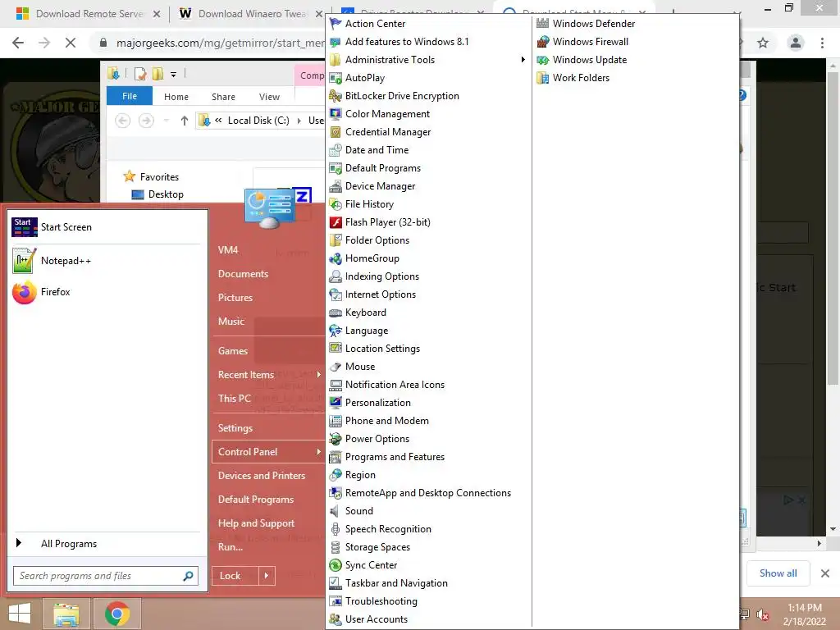Image resolution: width=840 pixels, height=630 pixels.
Task: Open the Windows Defender wall icon
Action: 543,24
